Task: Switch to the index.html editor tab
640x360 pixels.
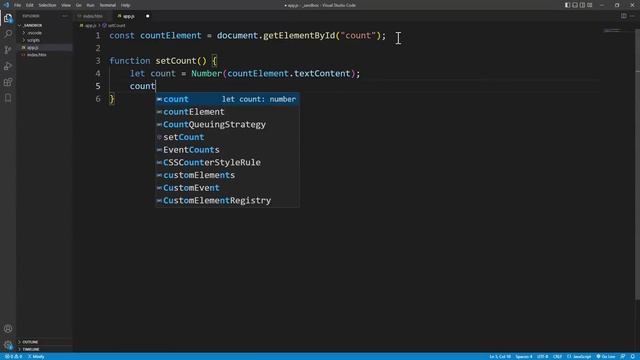Action: 93,16
